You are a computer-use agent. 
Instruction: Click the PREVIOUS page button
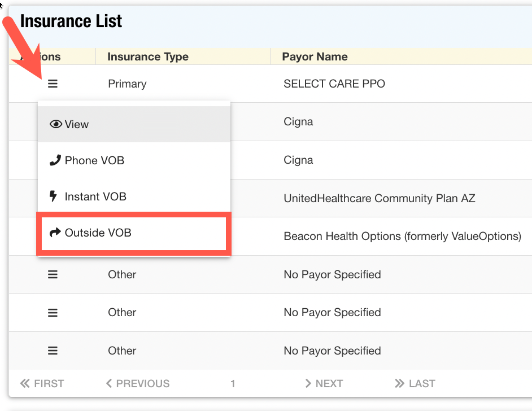pyautogui.click(x=138, y=384)
